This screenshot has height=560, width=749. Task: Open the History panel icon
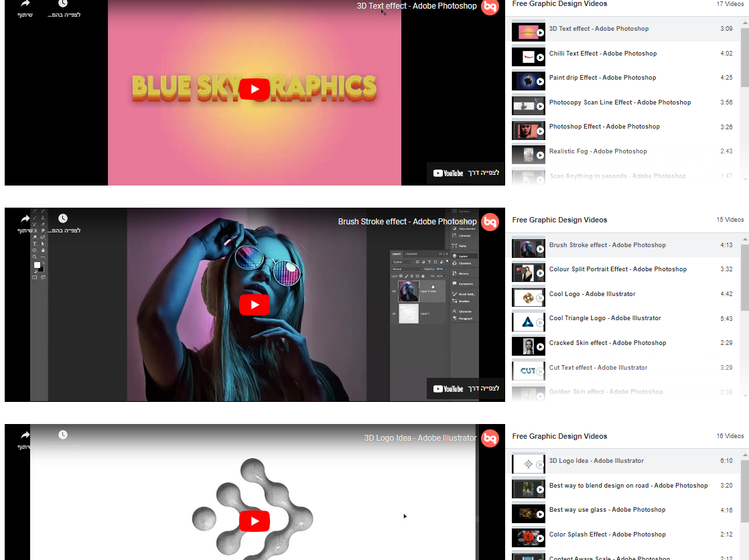point(454,273)
